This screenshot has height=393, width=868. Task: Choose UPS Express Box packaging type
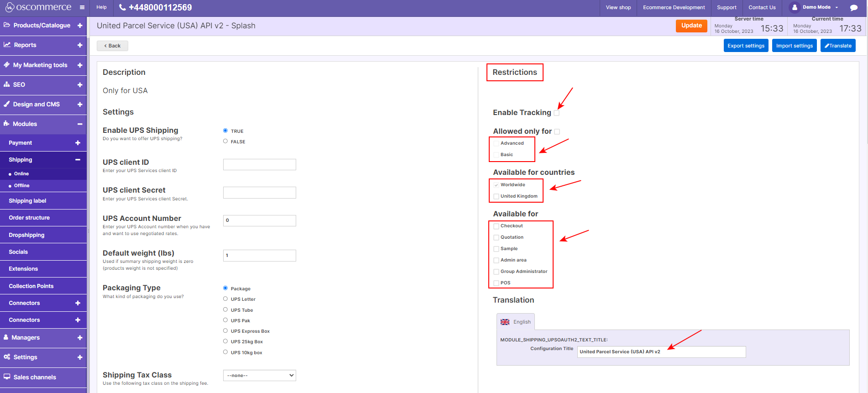point(225,331)
